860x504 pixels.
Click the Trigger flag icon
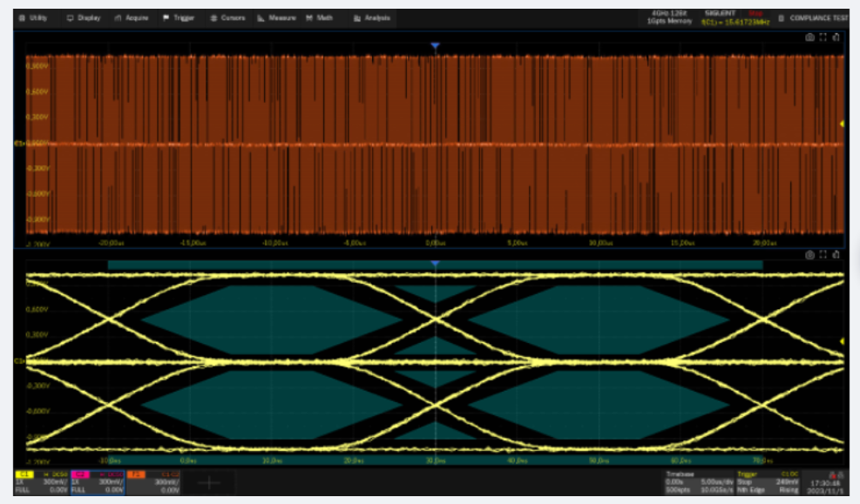(166, 18)
